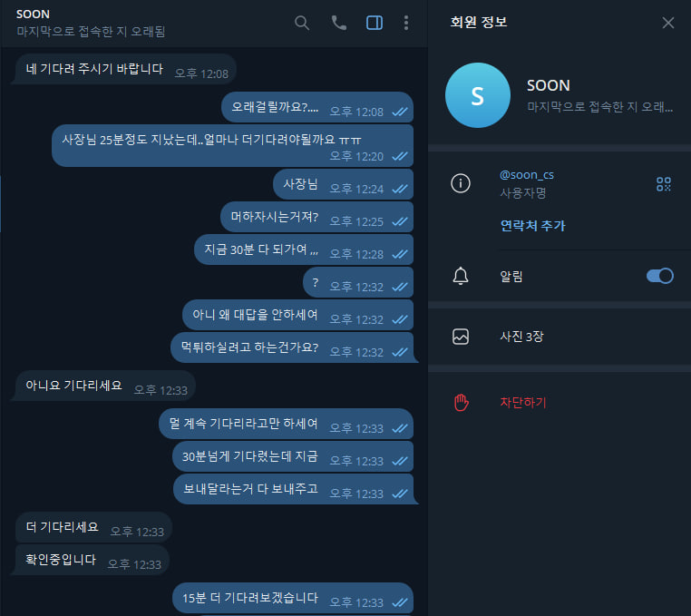Select the 아니요 기다리세요 message bubble
The width and height of the screenshot is (691, 616).
(x=105, y=386)
